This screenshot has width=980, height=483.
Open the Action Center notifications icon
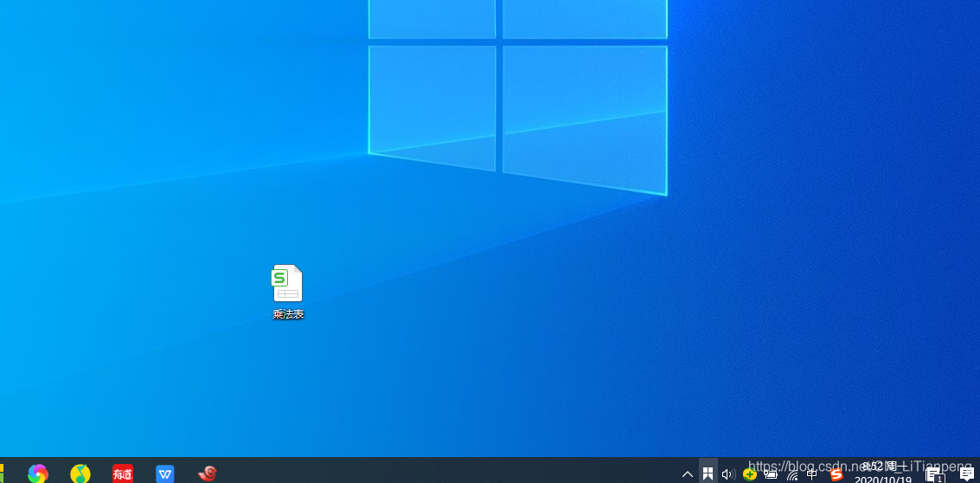[967, 474]
